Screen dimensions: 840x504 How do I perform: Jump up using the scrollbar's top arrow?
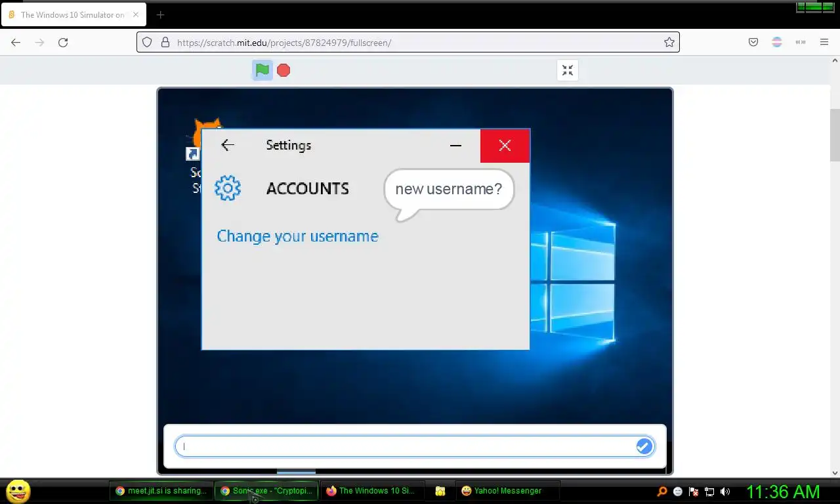[x=835, y=60]
